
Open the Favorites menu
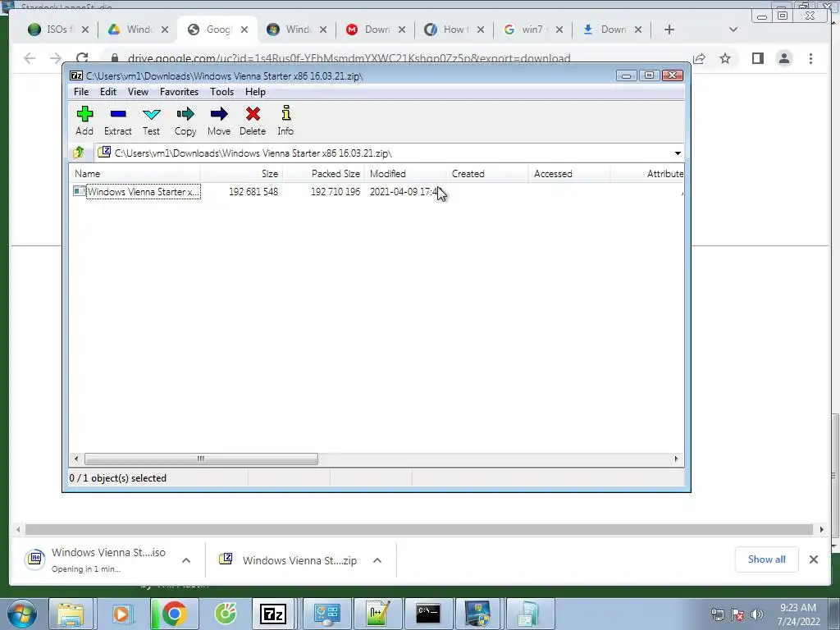click(179, 92)
